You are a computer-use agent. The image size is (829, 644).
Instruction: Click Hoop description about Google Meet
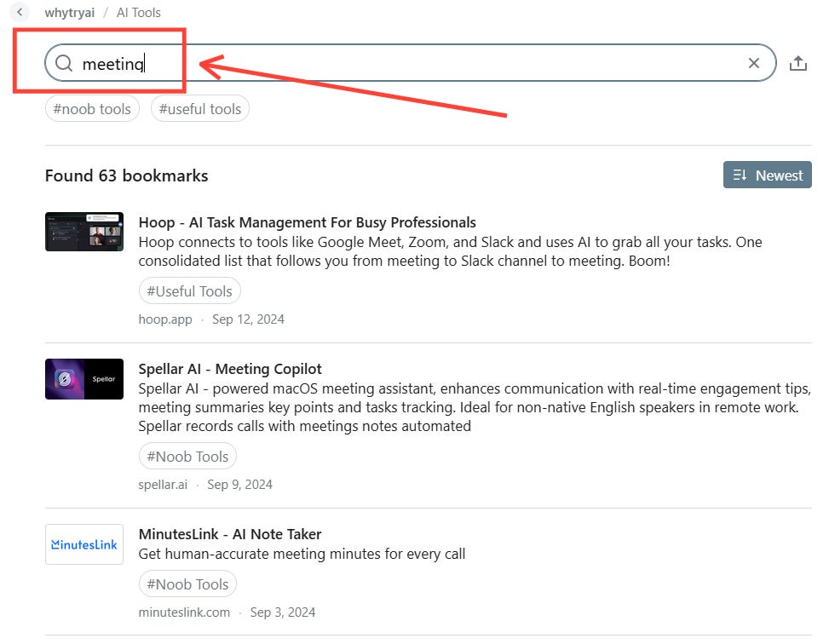pyautogui.click(x=451, y=251)
